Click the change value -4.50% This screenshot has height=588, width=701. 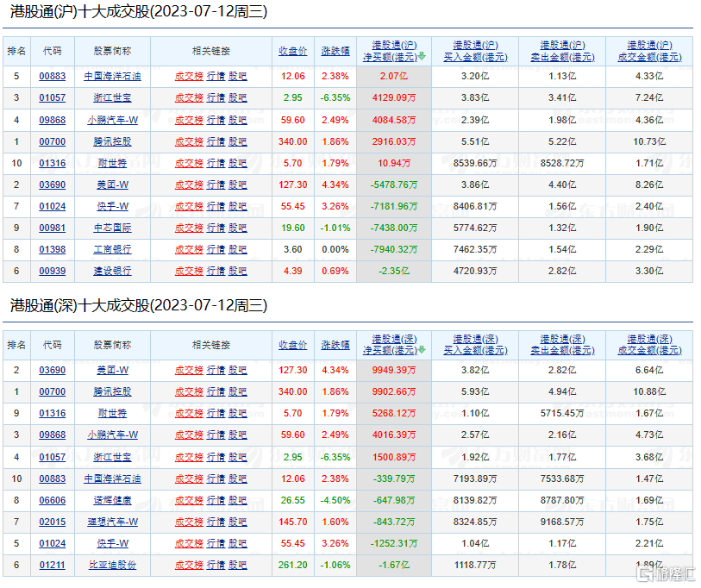point(335,500)
